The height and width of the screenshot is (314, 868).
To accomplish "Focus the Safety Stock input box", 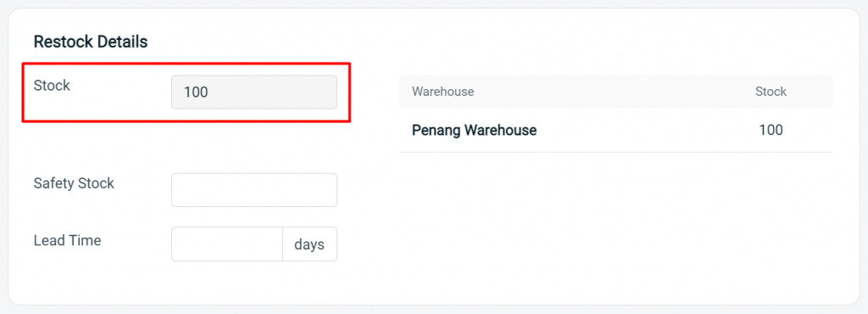I will pos(254,190).
